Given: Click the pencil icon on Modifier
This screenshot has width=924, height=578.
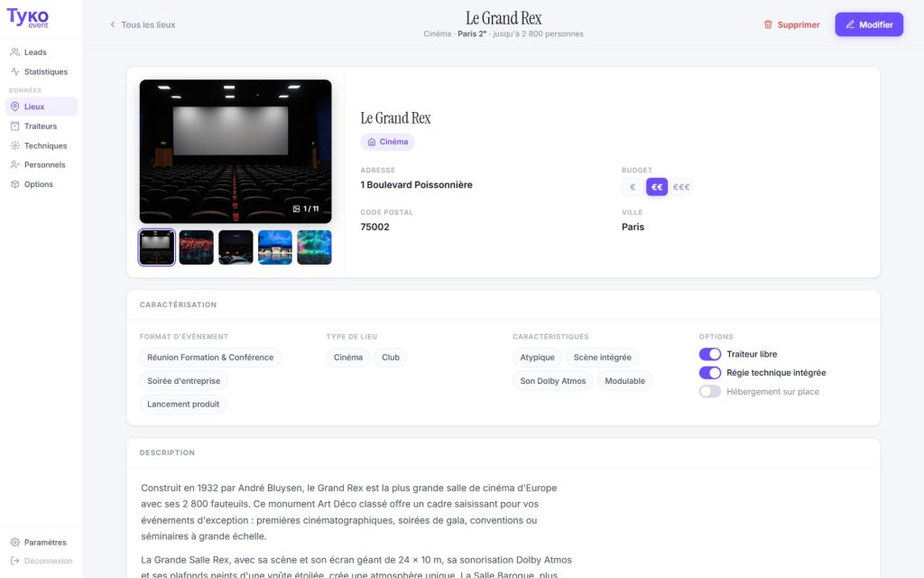Looking at the screenshot, I should pos(850,24).
